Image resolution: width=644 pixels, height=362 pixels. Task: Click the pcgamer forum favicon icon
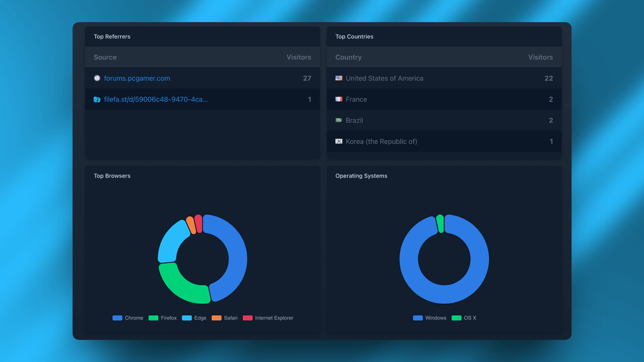point(97,78)
